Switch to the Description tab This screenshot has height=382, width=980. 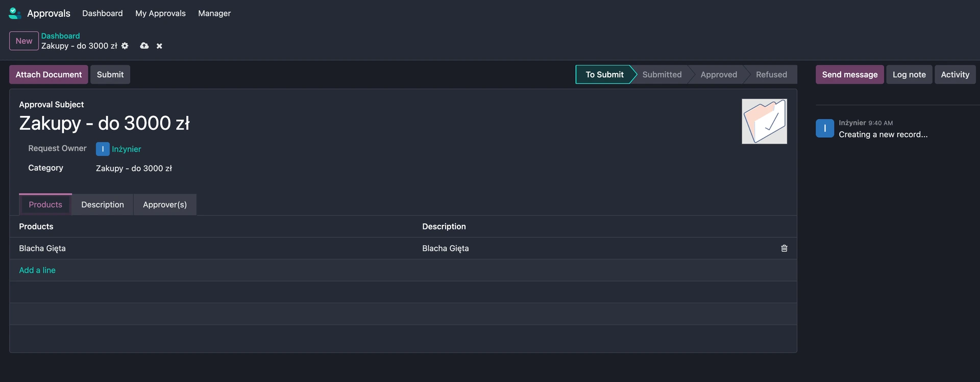(102, 205)
